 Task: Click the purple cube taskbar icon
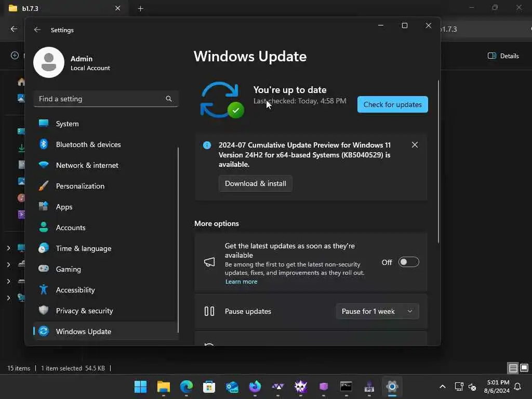tap(323, 387)
